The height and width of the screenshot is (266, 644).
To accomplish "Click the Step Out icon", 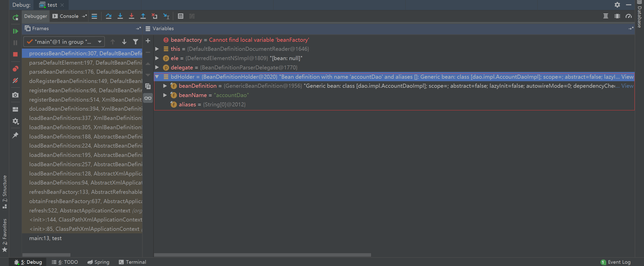I will [143, 16].
